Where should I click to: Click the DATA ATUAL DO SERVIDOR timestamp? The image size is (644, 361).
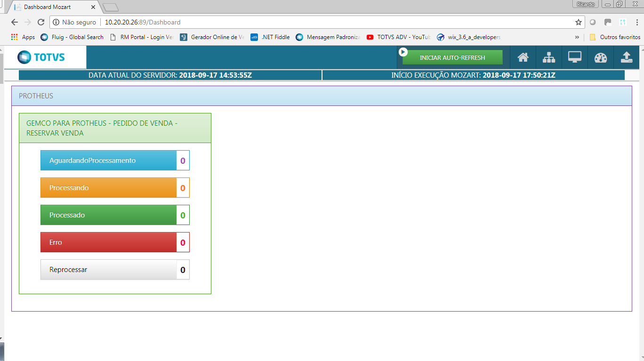coord(216,75)
